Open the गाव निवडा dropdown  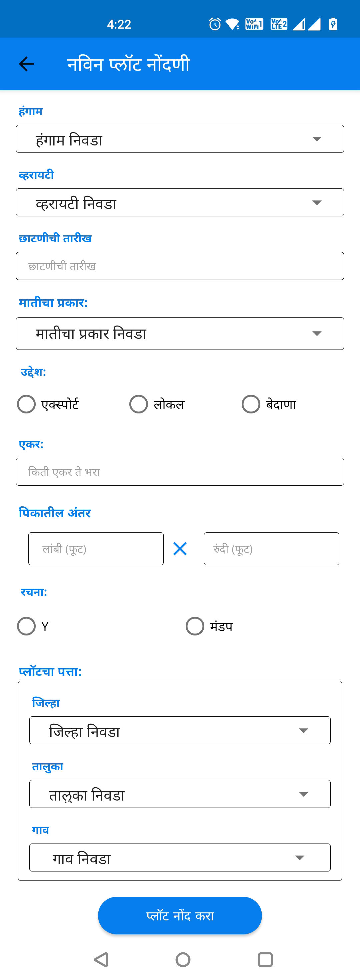(180, 857)
